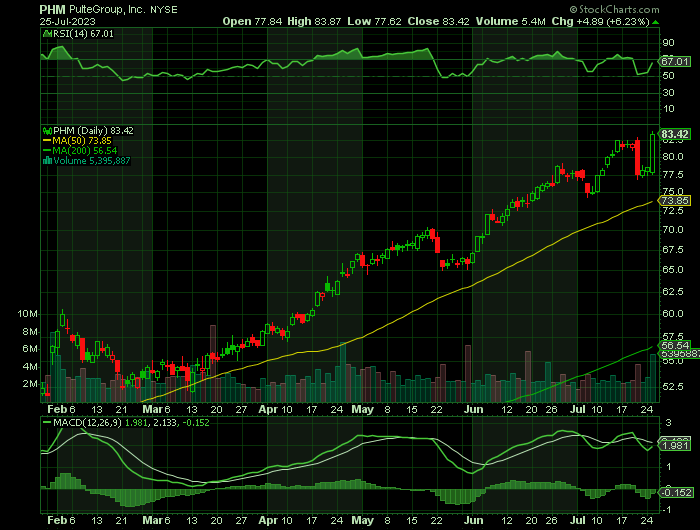The image size is (700, 530).
Task: Click the green up-arrow beside the change value
Action: (655, 22)
